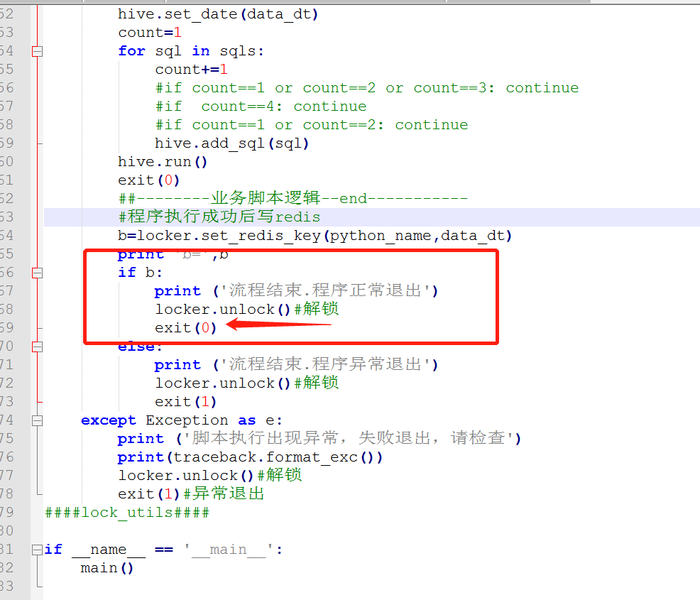The image size is (700, 600).
Task: Click the print '流程结束.程序正常退出' line
Action: click(297, 291)
